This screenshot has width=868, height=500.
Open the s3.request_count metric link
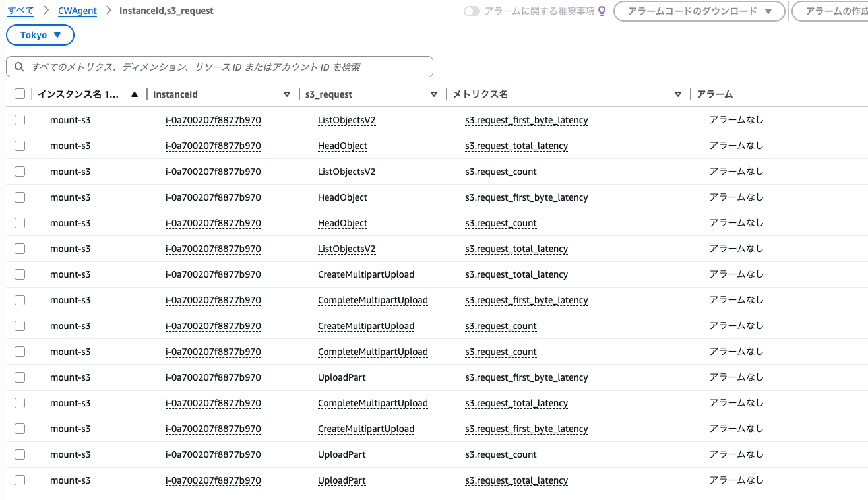tap(501, 172)
